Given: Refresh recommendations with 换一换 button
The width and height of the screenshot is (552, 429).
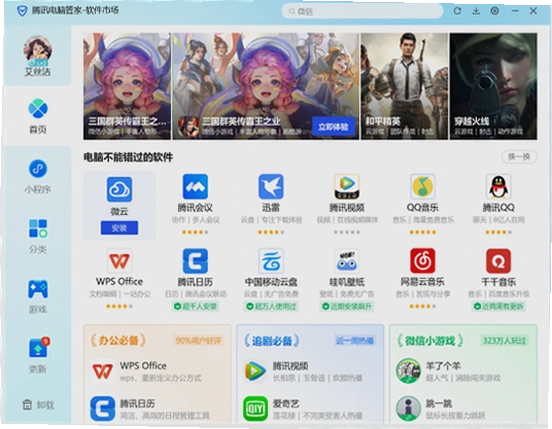Looking at the screenshot, I should (x=519, y=157).
